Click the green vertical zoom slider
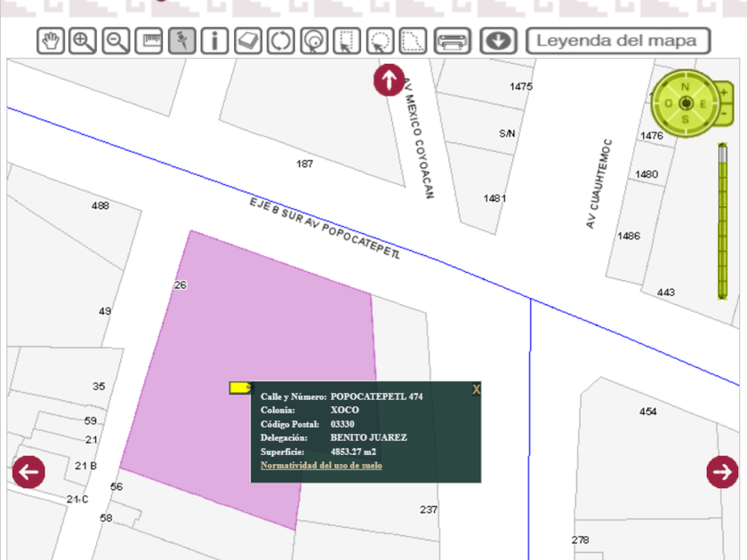This screenshot has height=560, width=747. 723,222
